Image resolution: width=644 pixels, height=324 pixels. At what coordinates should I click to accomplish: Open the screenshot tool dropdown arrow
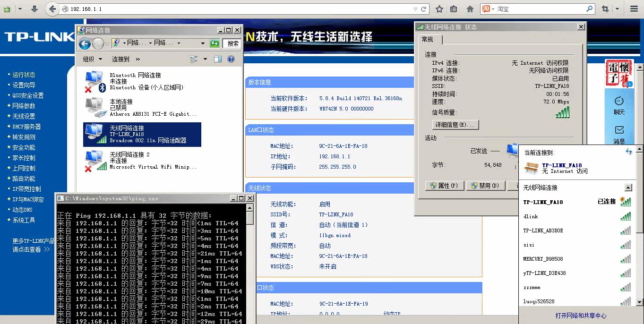[617, 9]
